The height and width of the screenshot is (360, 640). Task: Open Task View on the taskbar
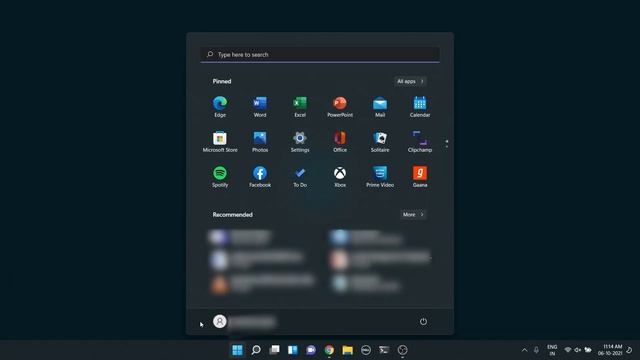pos(274,350)
